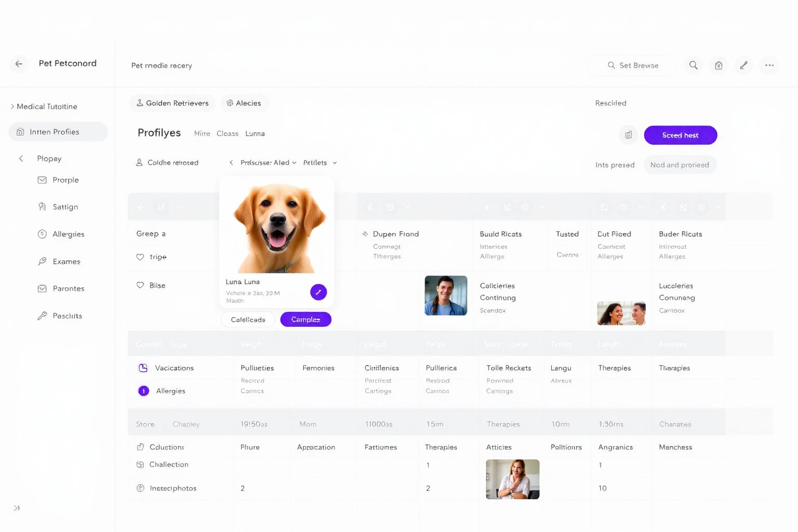Viewport: 798px width, 532px height.
Task: Click the Tolle Reckets cell
Action: click(x=509, y=368)
